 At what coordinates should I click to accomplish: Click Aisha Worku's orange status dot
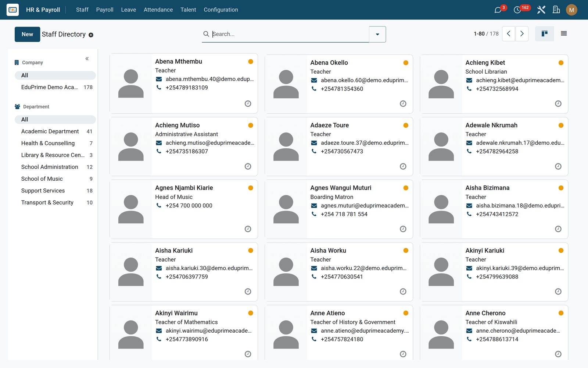pyautogui.click(x=406, y=251)
